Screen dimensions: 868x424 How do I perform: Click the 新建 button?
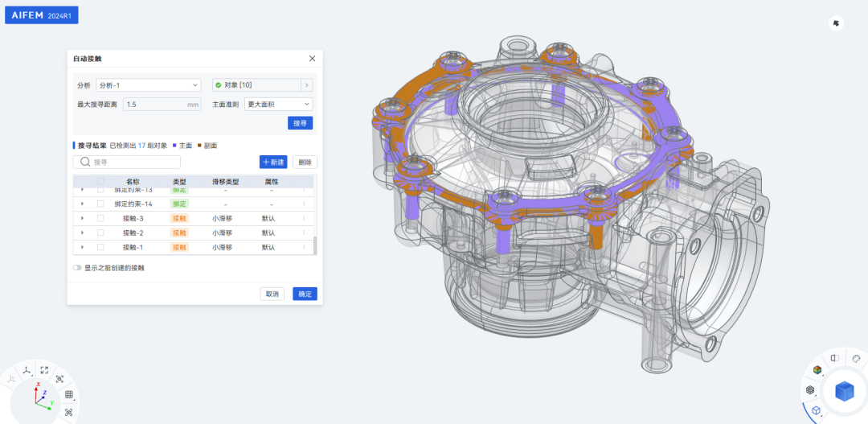273,162
